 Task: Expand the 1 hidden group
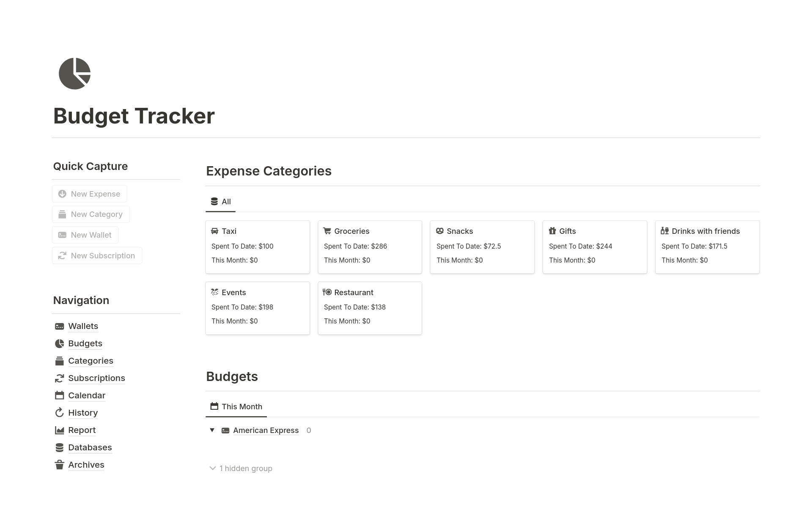tap(241, 469)
